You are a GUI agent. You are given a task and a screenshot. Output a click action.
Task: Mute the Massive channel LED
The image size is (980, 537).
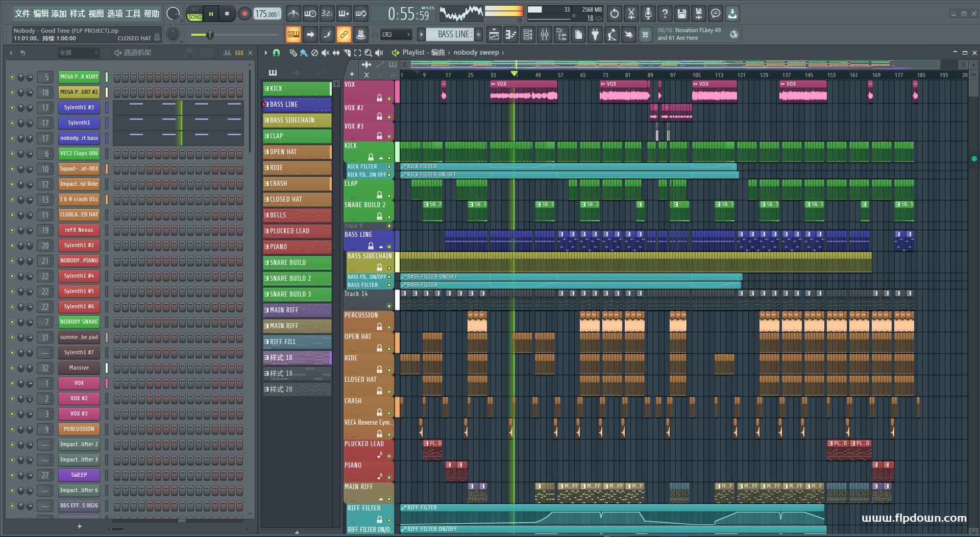coord(12,368)
